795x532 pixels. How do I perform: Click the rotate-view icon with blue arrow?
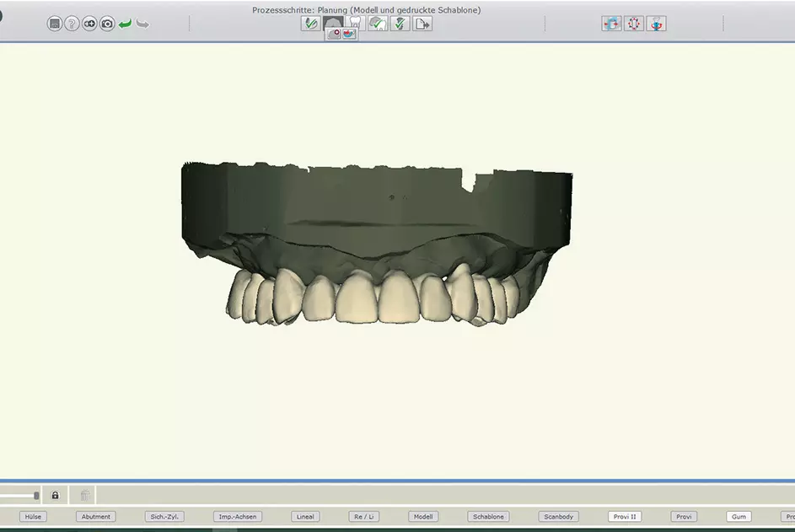coord(611,24)
